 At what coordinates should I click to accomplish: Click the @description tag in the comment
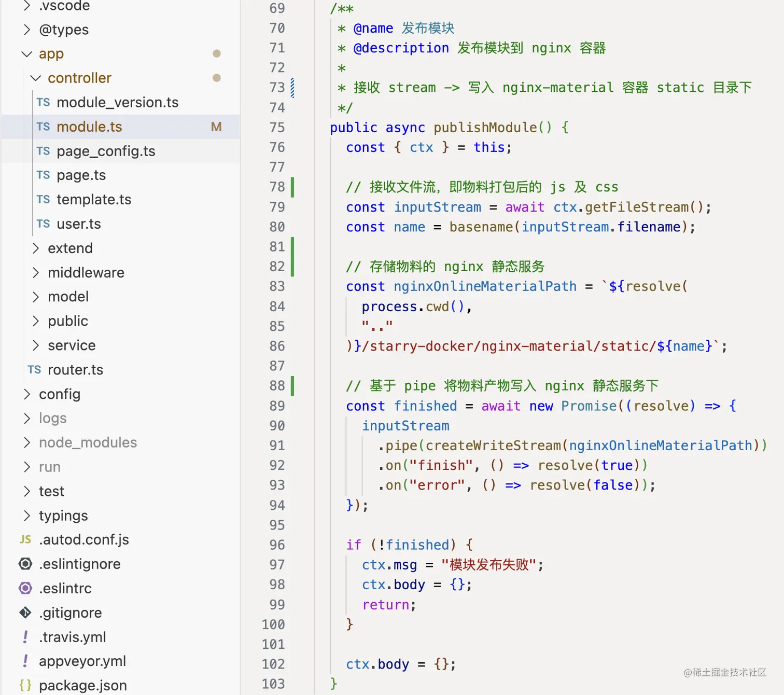click(401, 48)
